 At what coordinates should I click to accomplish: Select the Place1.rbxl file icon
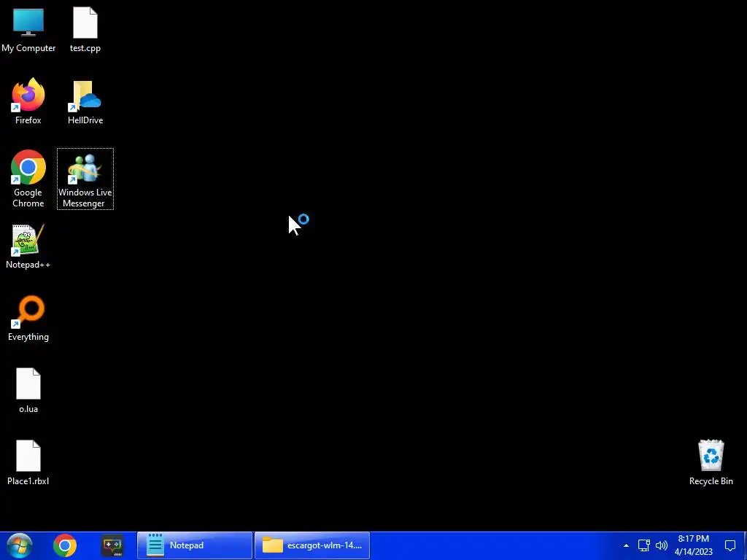pyautogui.click(x=28, y=463)
